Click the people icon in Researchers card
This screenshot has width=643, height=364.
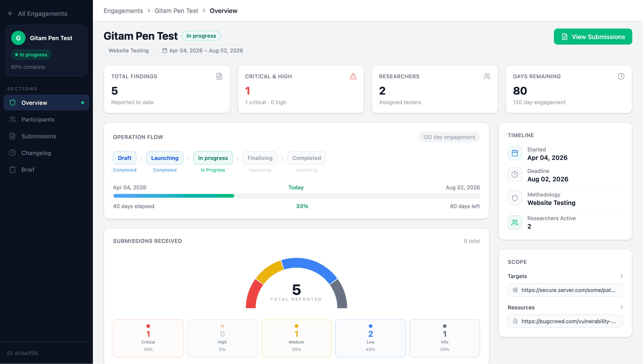pyautogui.click(x=487, y=76)
